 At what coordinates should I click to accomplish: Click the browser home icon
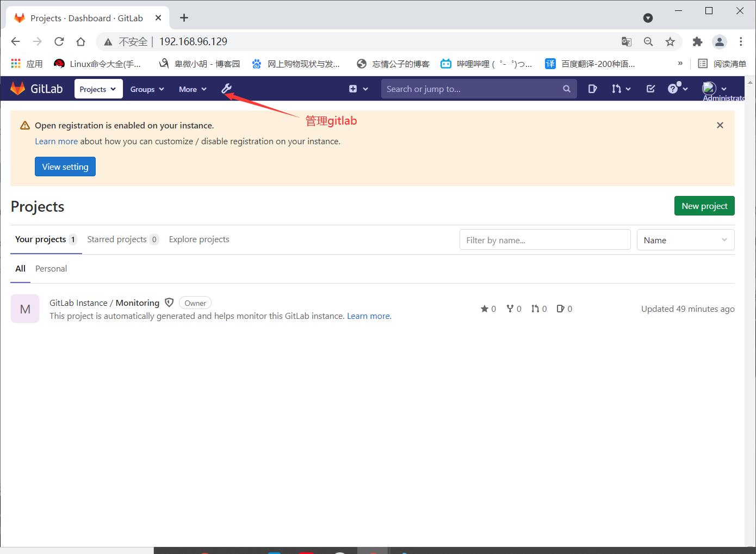[80, 41]
